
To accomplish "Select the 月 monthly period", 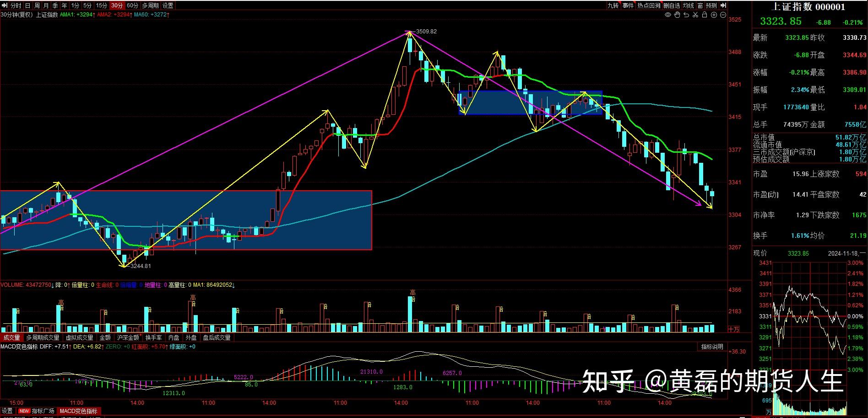I will [46, 5].
